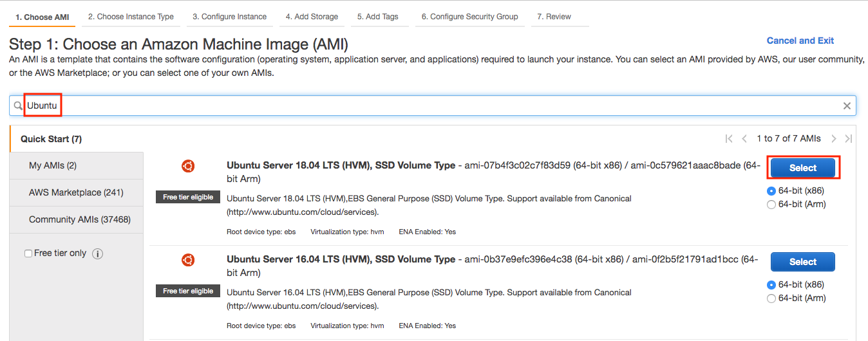Click the Ubuntu 16.04 logo icon

(x=188, y=260)
